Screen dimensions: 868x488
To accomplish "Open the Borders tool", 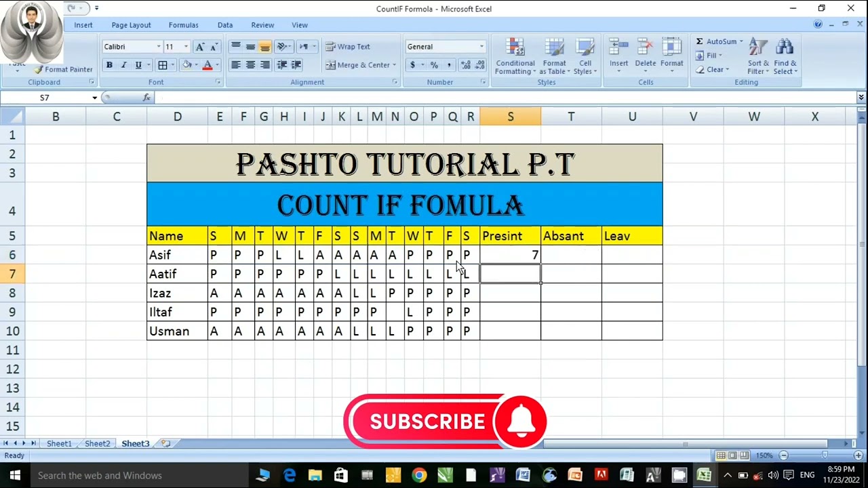I will (x=163, y=65).
